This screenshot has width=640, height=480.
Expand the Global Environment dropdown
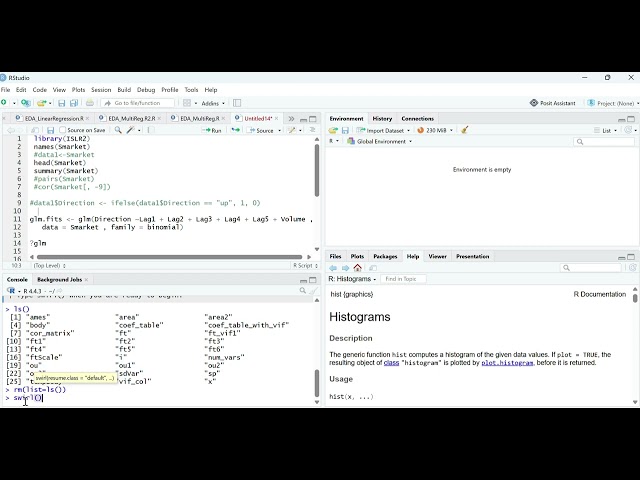point(379,141)
